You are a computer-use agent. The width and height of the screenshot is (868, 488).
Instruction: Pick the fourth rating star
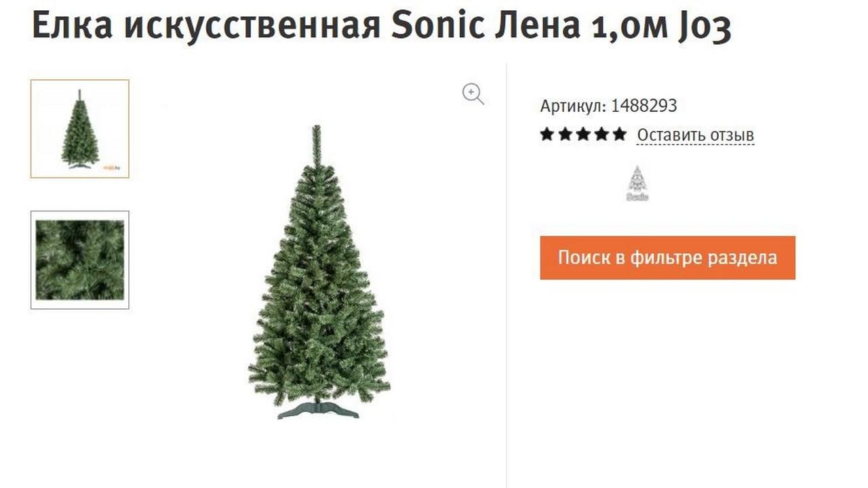pyautogui.click(x=601, y=134)
